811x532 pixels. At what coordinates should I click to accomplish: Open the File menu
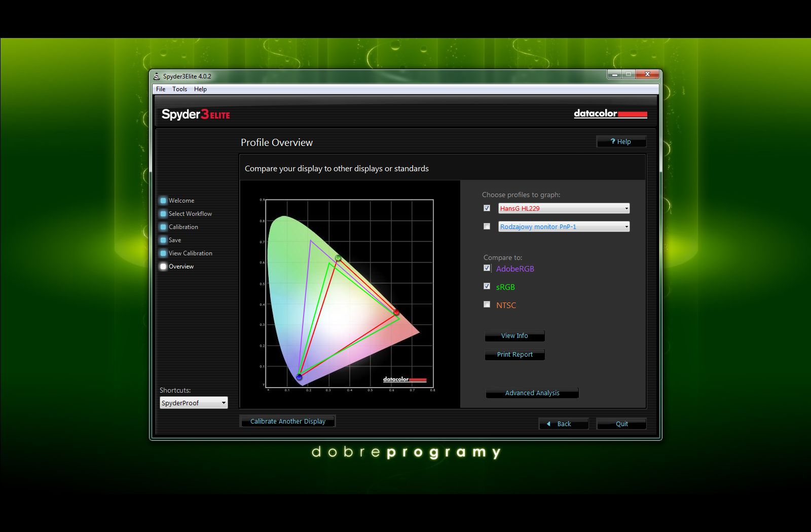(x=161, y=89)
